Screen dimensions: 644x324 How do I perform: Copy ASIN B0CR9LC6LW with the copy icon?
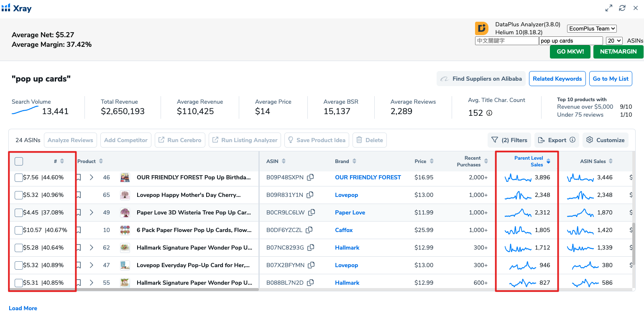tap(312, 212)
